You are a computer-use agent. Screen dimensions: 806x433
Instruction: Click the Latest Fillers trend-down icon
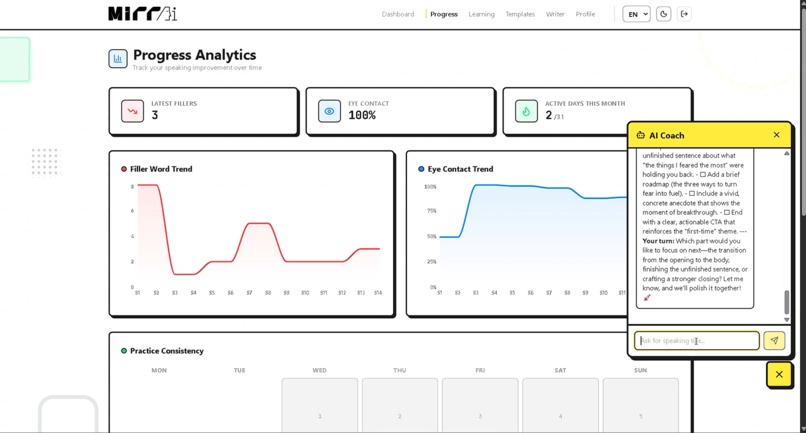pos(133,111)
